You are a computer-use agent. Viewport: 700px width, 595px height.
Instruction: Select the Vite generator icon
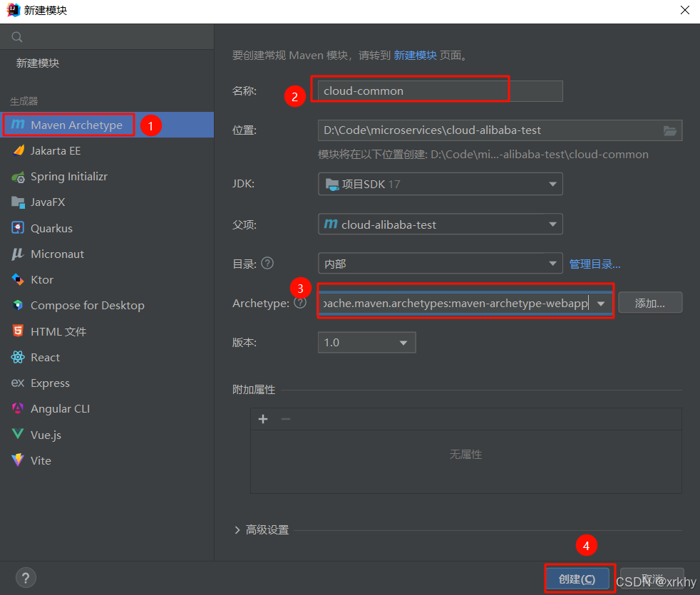18,460
